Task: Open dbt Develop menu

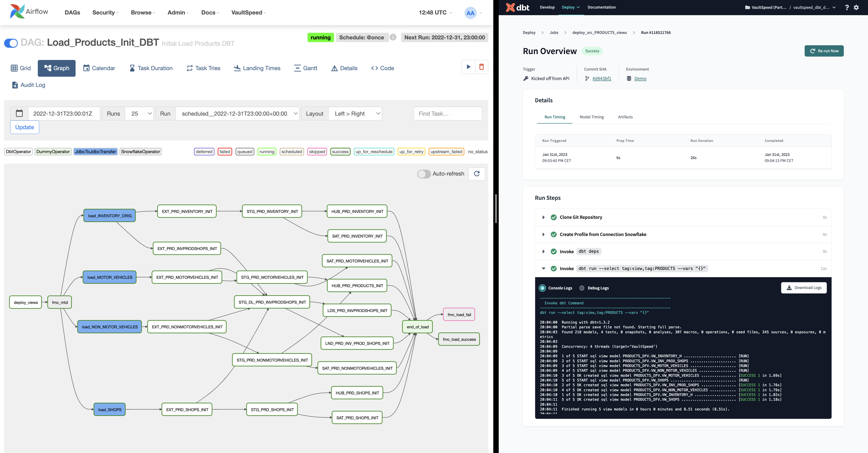Action: point(547,7)
